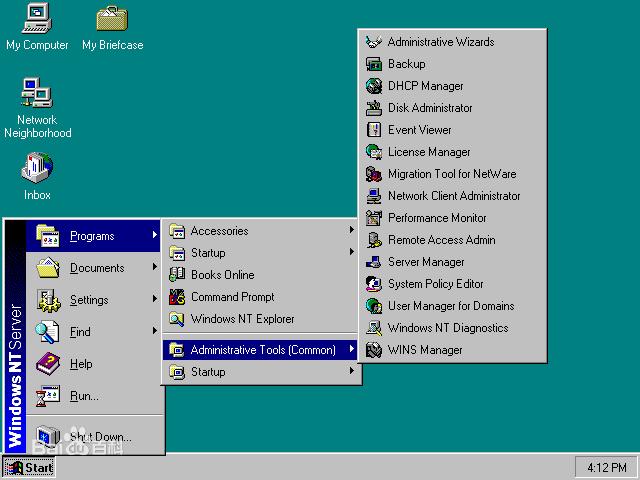Click the Start button

(29, 468)
